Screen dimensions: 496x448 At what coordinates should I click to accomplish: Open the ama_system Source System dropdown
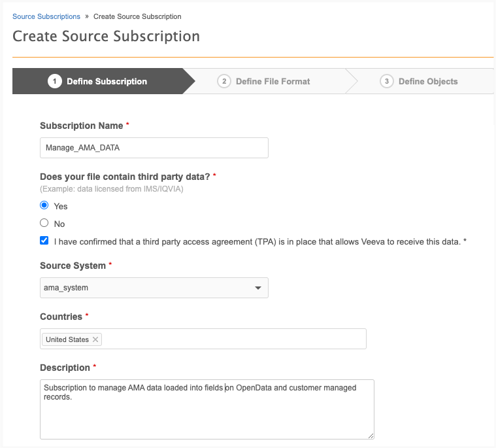coord(154,288)
